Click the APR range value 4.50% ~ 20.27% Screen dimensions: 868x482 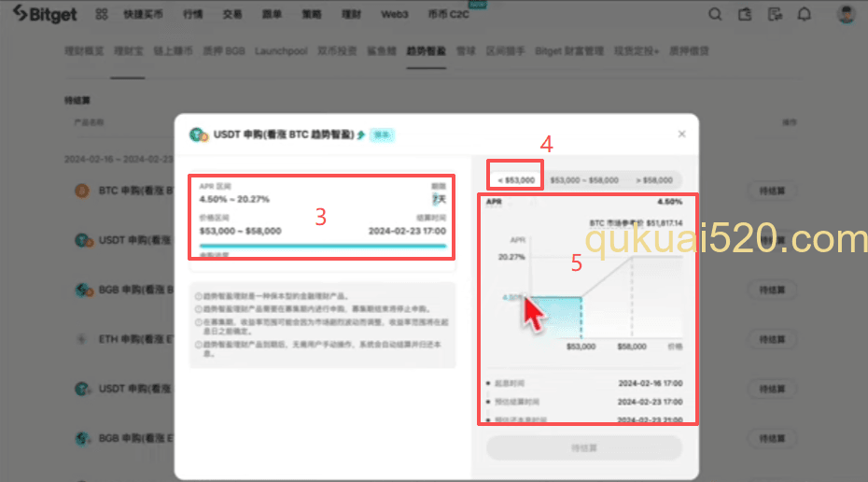(x=234, y=199)
